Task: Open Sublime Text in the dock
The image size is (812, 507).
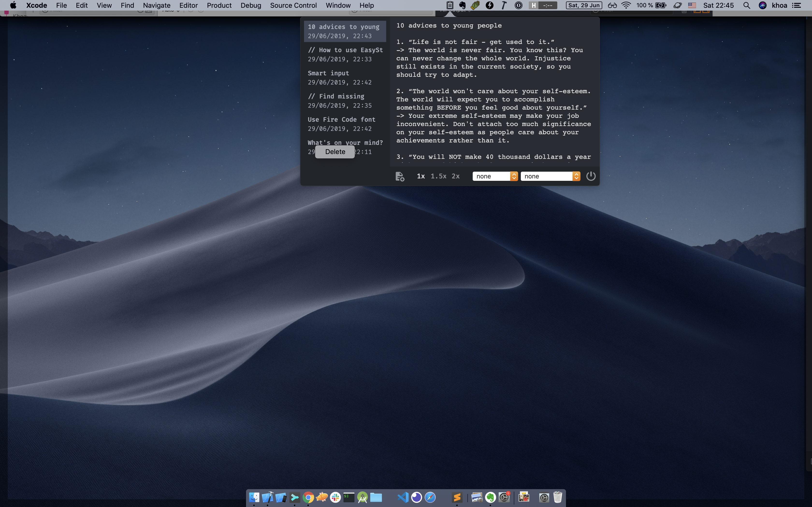Action: tap(457, 497)
